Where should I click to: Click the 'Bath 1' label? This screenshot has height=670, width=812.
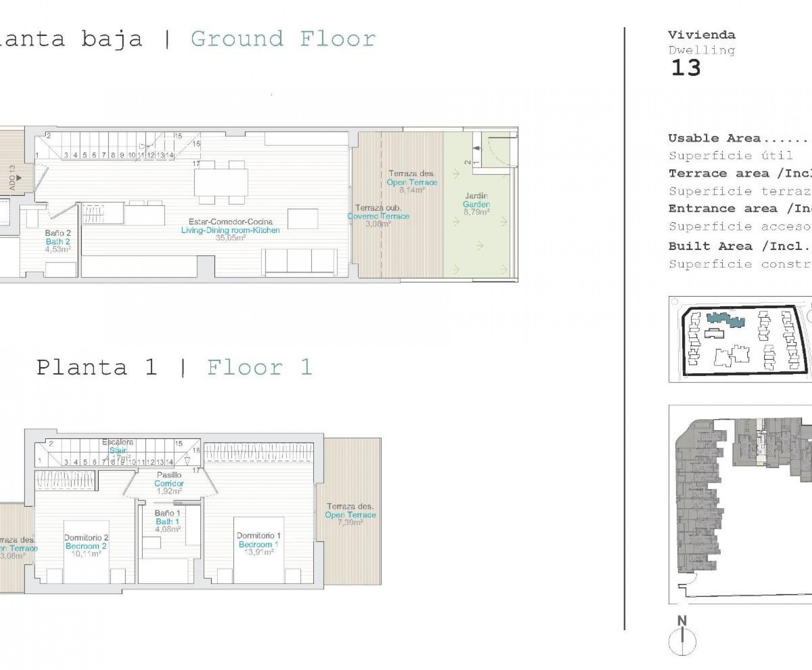coord(167,522)
